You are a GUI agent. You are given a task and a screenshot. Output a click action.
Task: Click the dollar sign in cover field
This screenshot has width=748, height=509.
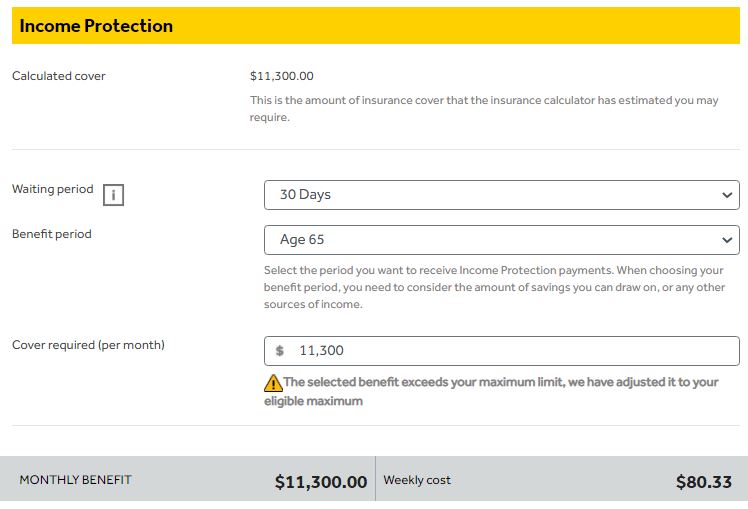coord(280,351)
